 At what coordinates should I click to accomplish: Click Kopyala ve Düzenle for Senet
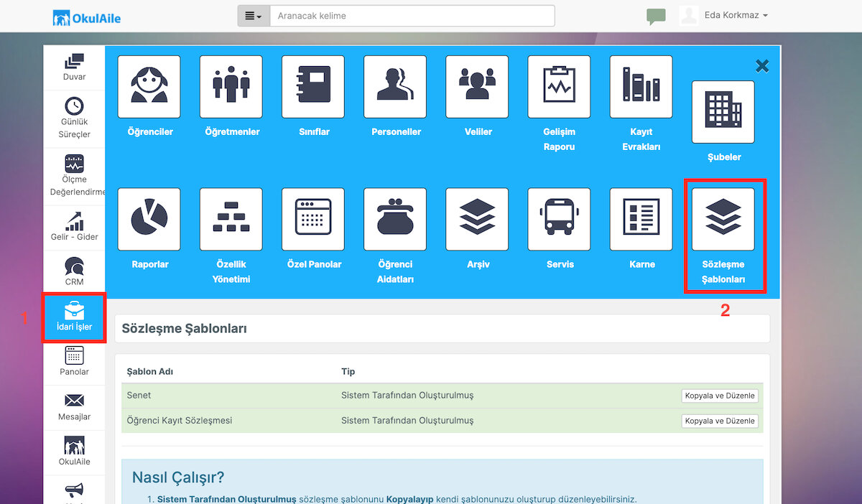(x=720, y=396)
